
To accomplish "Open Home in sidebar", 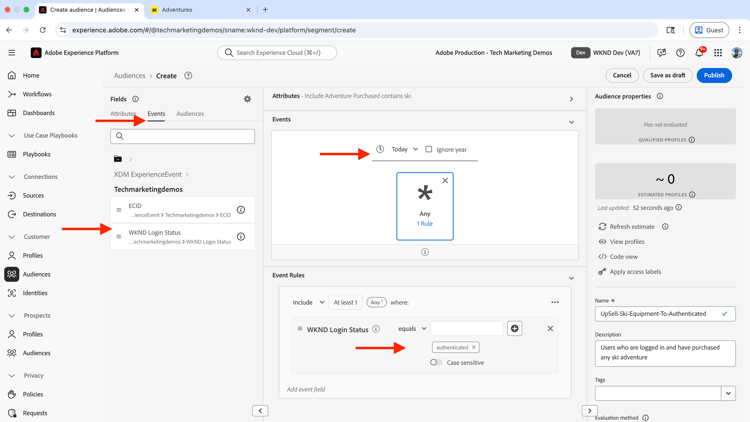I will (31, 76).
